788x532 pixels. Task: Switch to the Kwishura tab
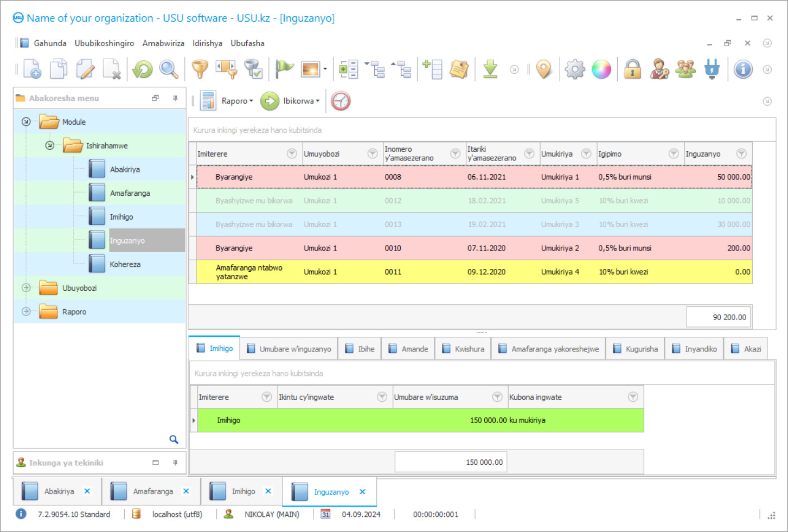click(x=464, y=349)
